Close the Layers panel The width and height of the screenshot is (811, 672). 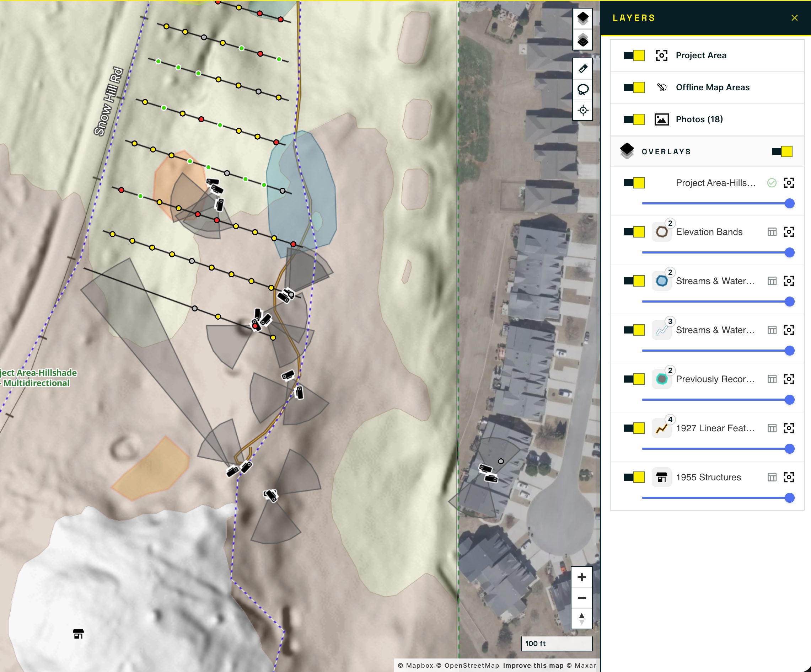(x=794, y=18)
